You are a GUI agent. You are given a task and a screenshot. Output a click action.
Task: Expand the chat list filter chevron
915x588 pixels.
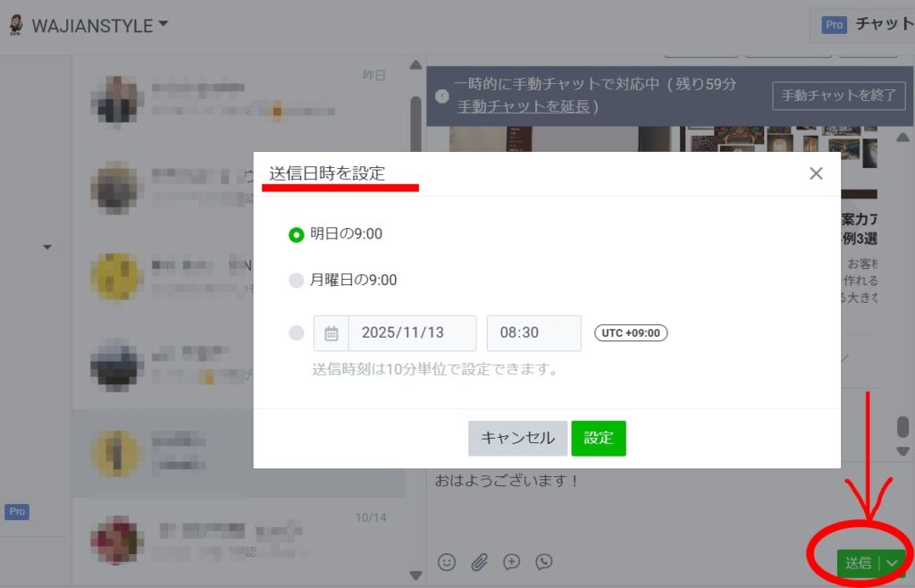pyautogui.click(x=46, y=248)
